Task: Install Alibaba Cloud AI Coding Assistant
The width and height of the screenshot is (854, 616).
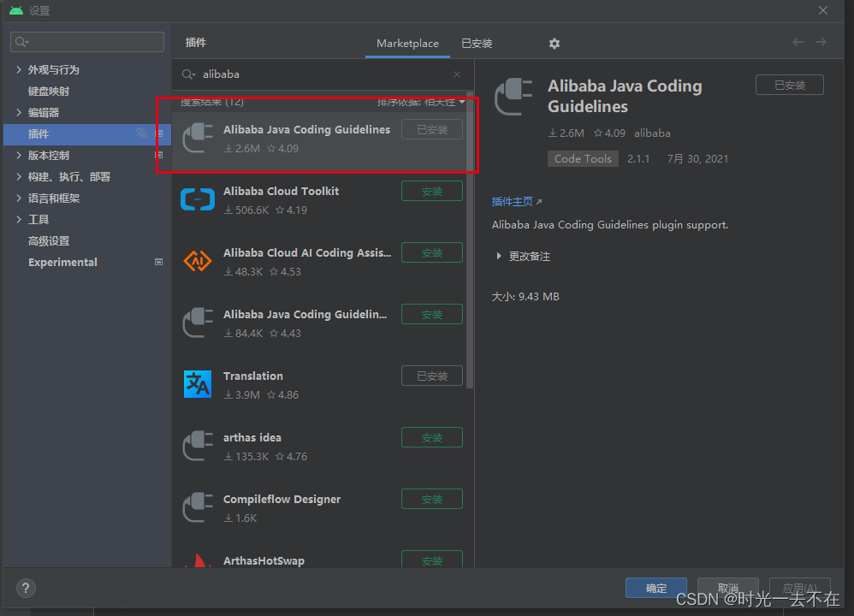Action: [x=432, y=252]
